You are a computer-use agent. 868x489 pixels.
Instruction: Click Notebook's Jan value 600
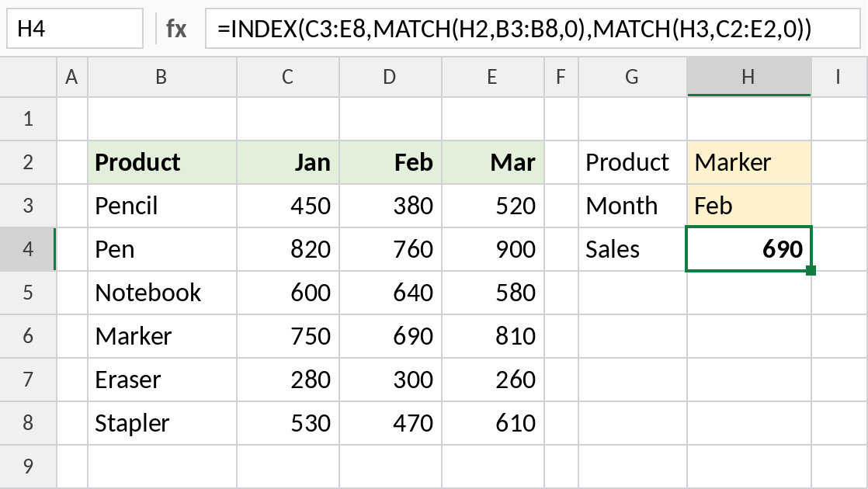[288, 293]
